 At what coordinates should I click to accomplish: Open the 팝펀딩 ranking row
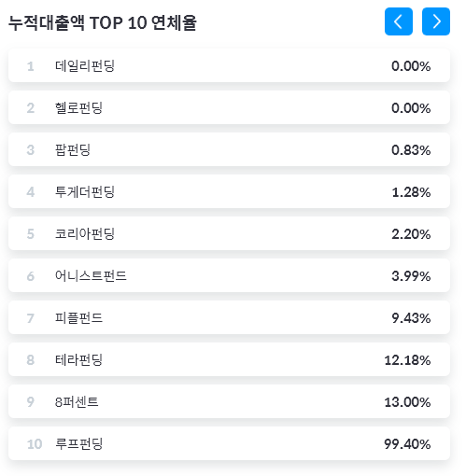click(x=229, y=149)
